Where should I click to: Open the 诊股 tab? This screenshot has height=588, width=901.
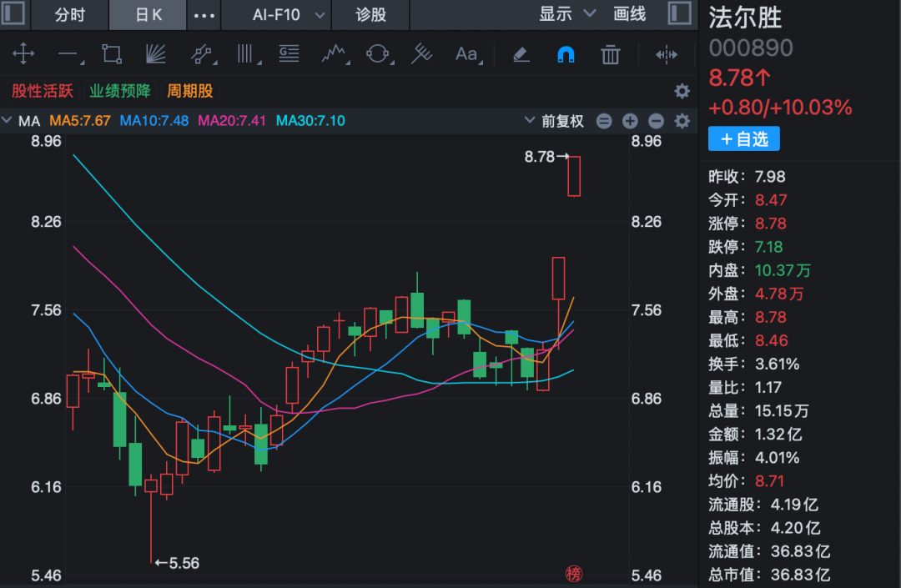pyautogui.click(x=370, y=14)
